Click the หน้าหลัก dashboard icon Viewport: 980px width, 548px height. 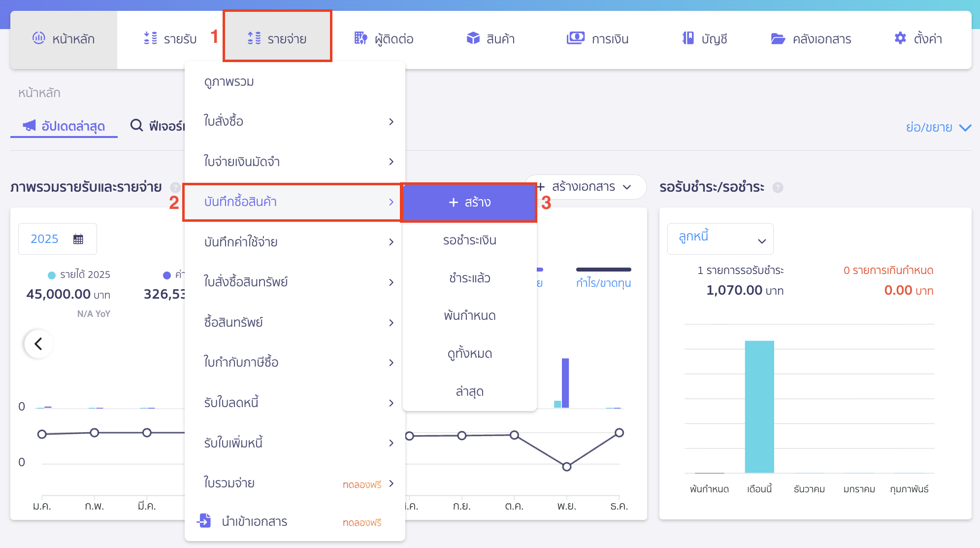point(38,38)
